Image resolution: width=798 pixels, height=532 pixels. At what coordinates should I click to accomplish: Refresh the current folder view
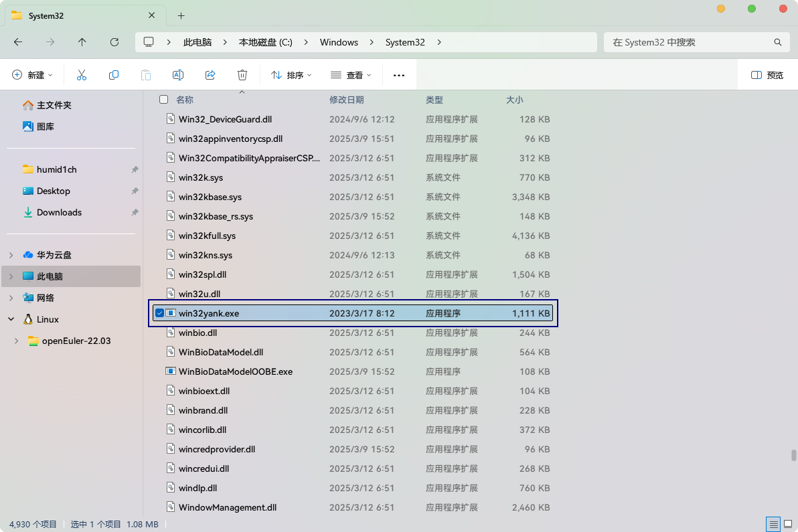(x=114, y=42)
